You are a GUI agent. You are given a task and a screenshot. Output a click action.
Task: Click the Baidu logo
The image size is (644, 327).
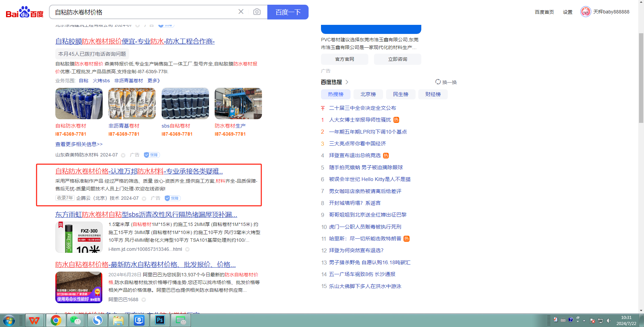tap(24, 12)
